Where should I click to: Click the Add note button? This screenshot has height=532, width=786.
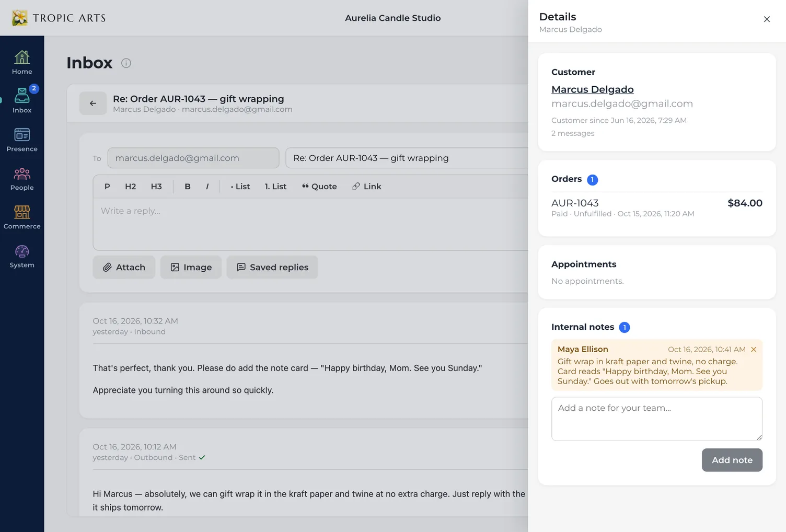coord(732,460)
